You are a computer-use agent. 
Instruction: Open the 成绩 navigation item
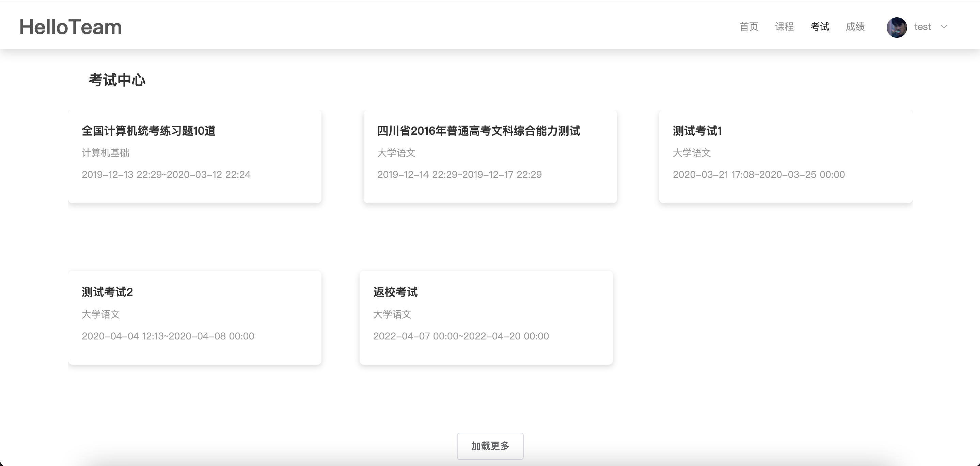(x=855, y=27)
